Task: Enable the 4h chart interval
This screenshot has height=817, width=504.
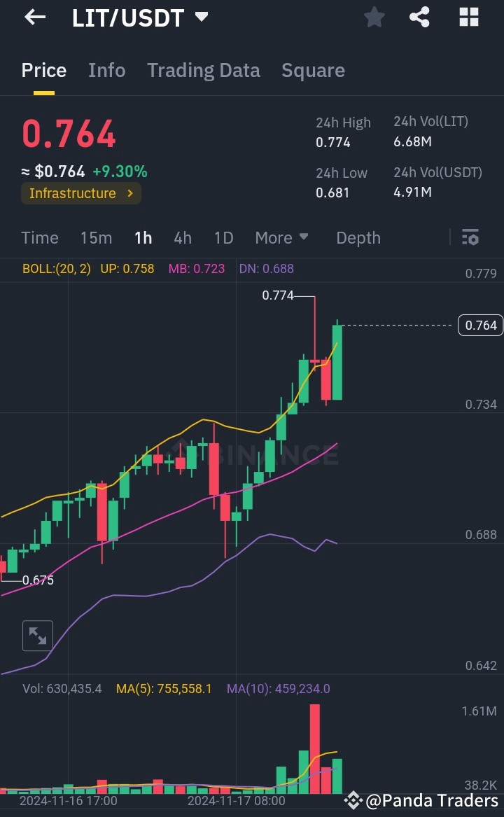Action: [x=183, y=238]
